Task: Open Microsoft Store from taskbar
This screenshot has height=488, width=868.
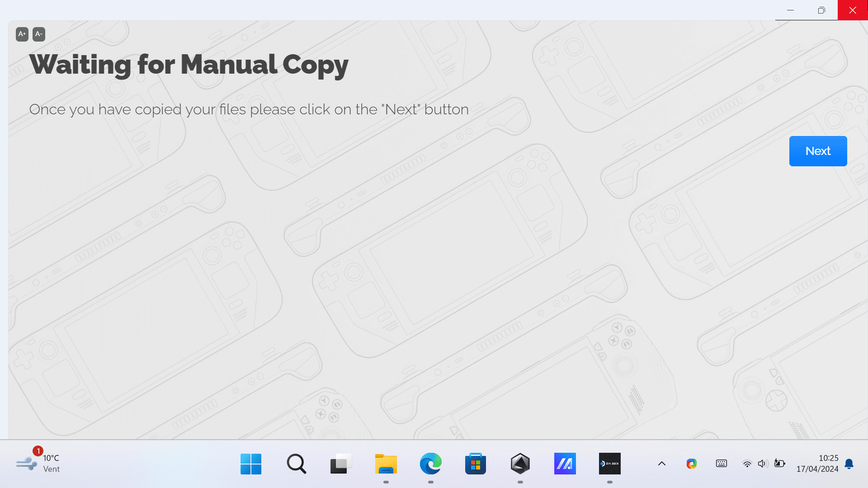Action: [475, 464]
